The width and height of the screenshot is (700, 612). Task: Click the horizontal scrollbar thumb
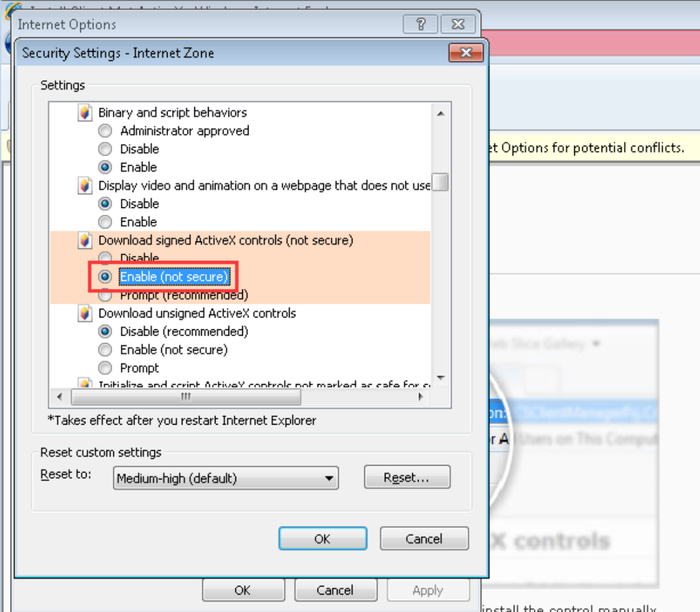coord(186,397)
